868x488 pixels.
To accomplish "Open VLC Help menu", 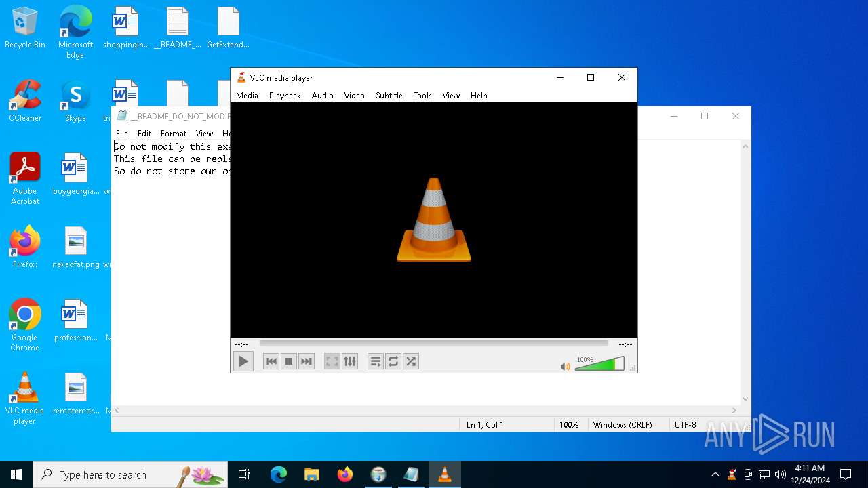I will point(479,96).
